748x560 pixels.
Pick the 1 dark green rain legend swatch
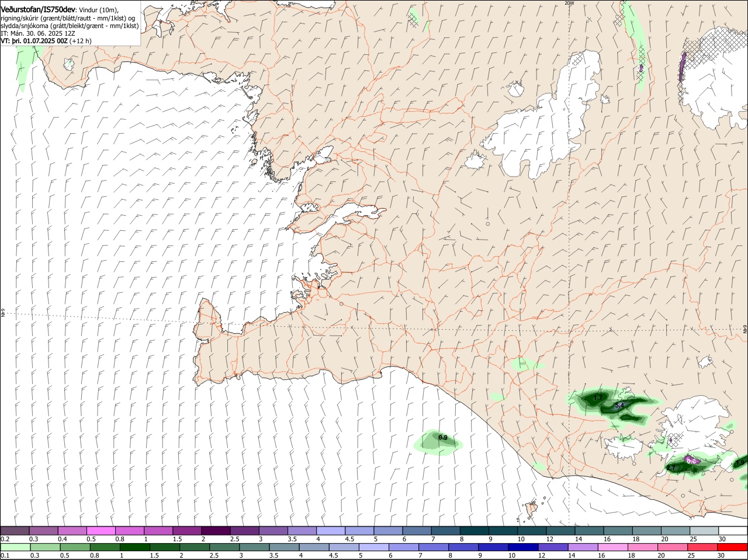point(135,547)
